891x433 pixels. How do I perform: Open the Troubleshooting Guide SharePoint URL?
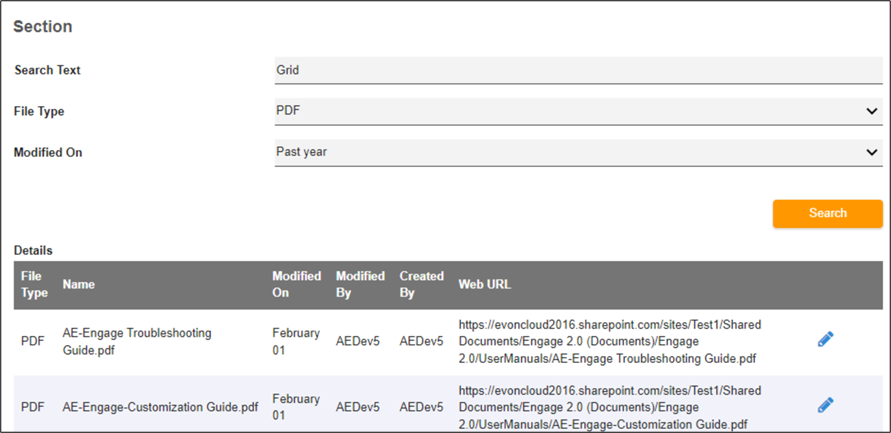point(609,341)
